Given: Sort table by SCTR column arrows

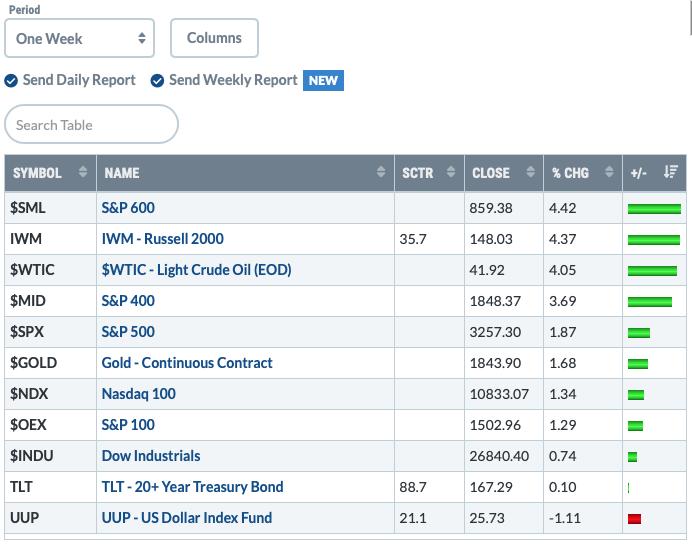Looking at the screenshot, I should click(x=451, y=172).
